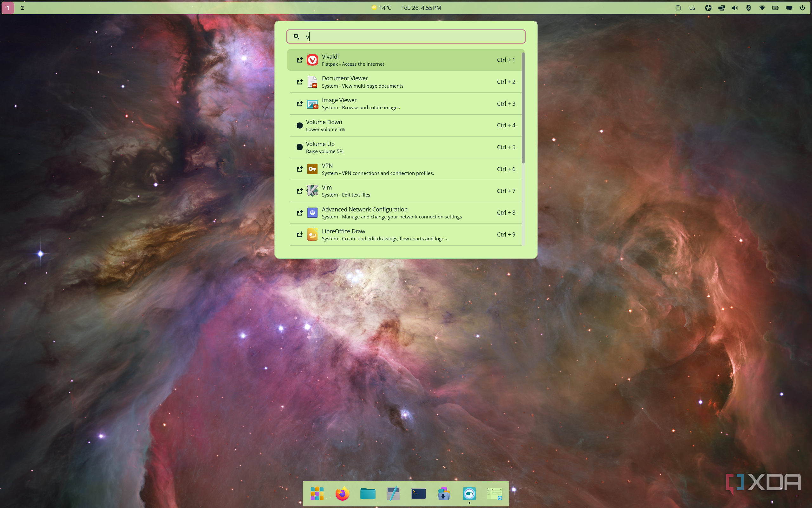The image size is (812, 508).
Task: Open the clipboard manager in top panel
Action: pyautogui.click(x=678, y=8)
